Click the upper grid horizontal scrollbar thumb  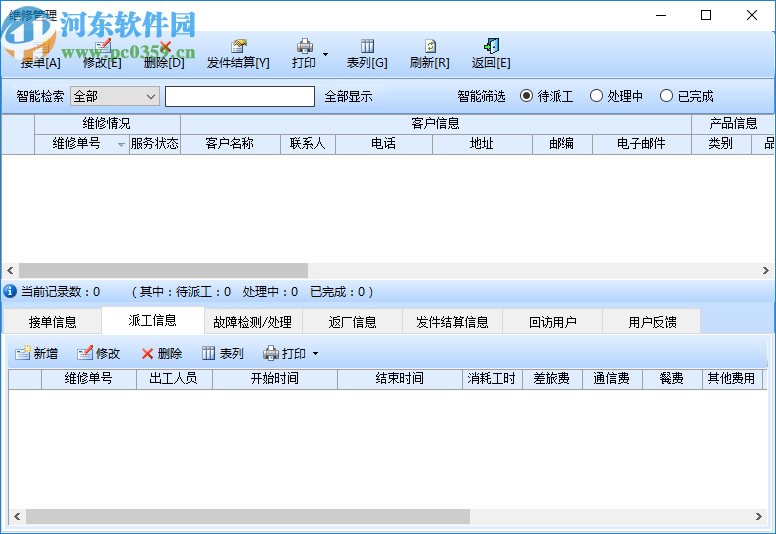click(x=163, y=270)
